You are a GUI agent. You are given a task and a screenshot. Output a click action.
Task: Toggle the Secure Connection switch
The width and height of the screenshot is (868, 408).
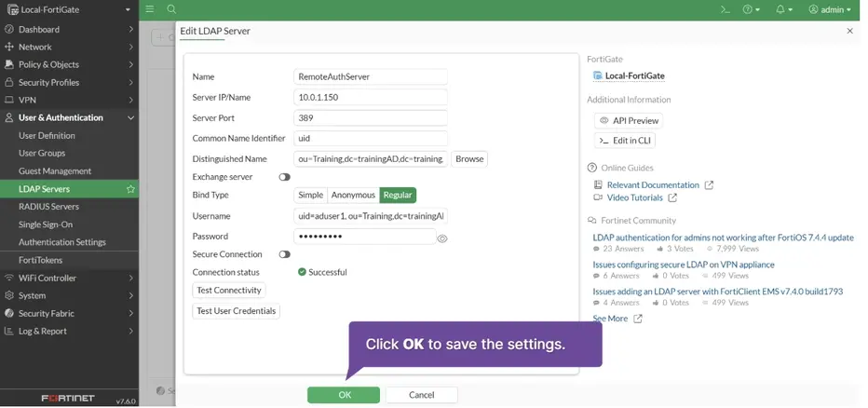[x=285, y=254]
